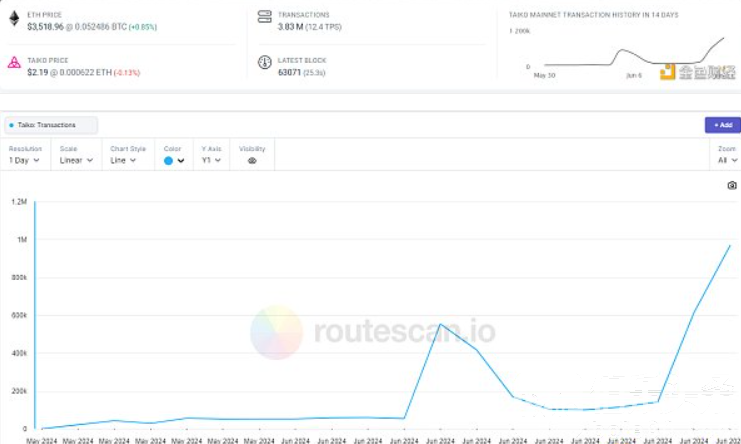Click the pink Taiko logo icon
Viewport: 741px width, 444px height.
pyautogui.click(x=14, y=62)
